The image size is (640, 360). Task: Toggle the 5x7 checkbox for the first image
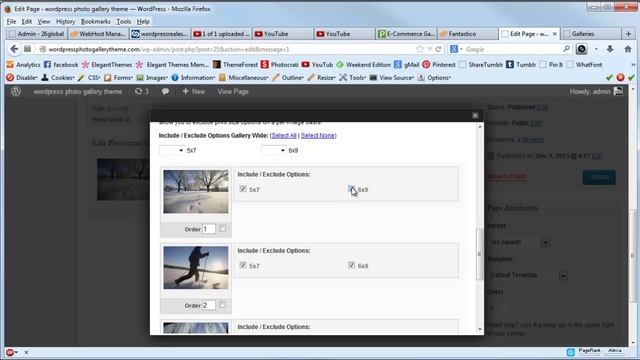click(243, 189)
